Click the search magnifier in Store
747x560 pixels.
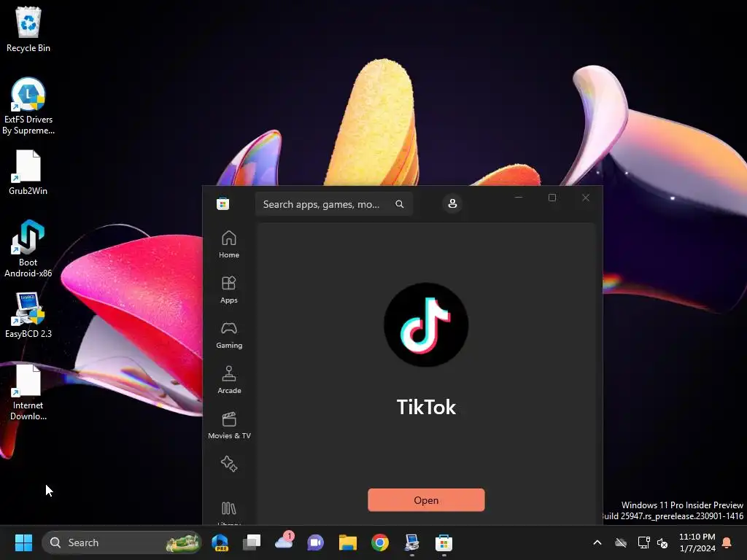(400, 204)
